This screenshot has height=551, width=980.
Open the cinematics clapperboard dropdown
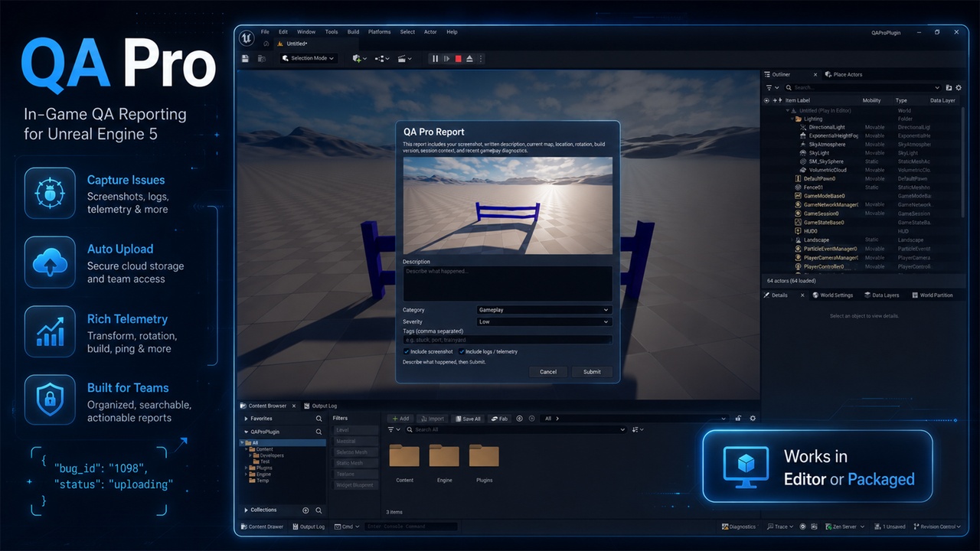[x=404, y=58]
